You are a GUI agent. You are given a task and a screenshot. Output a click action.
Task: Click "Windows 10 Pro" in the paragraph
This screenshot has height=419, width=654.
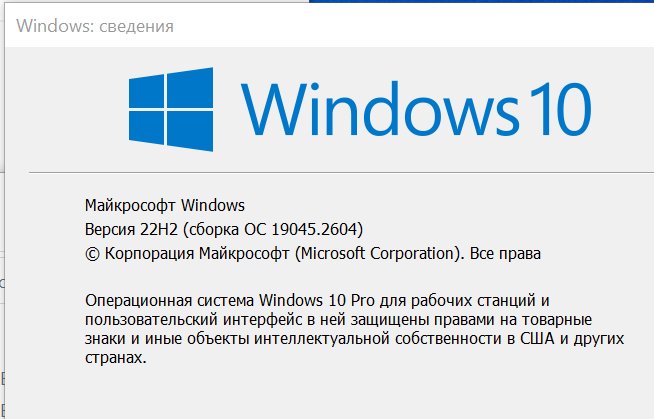[306, 300]
